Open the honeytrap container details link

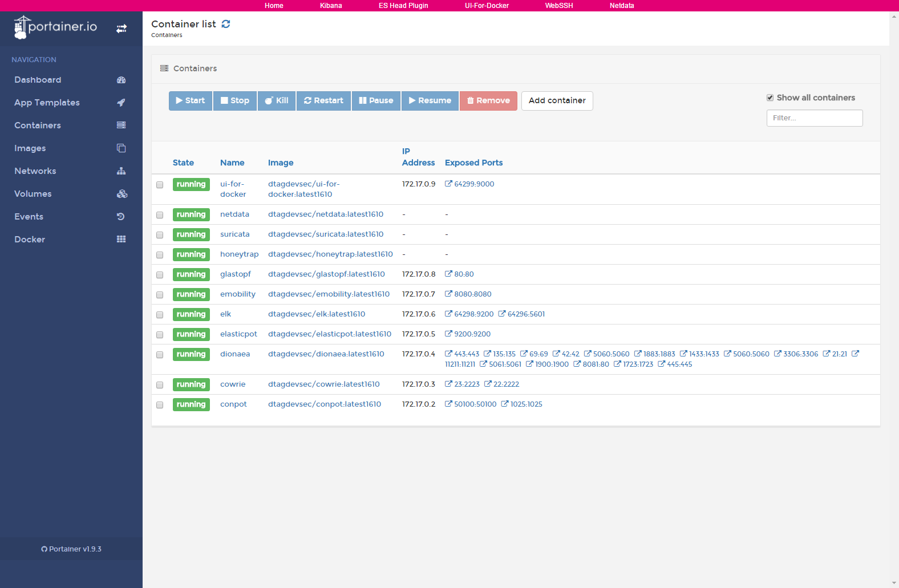(x=240, y=254)
